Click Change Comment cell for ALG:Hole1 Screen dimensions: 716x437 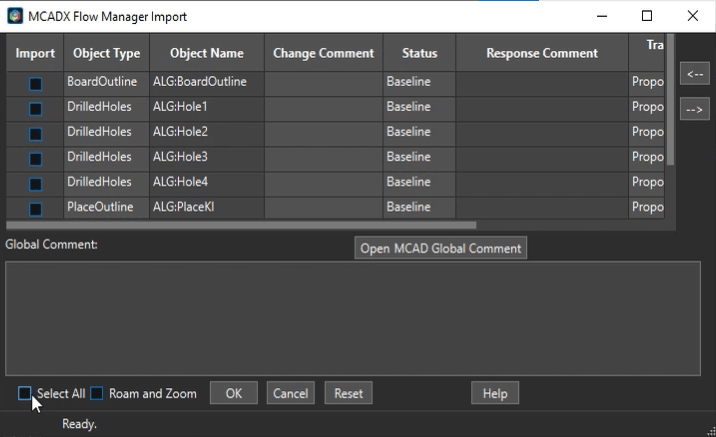click(x=323, y=109)
